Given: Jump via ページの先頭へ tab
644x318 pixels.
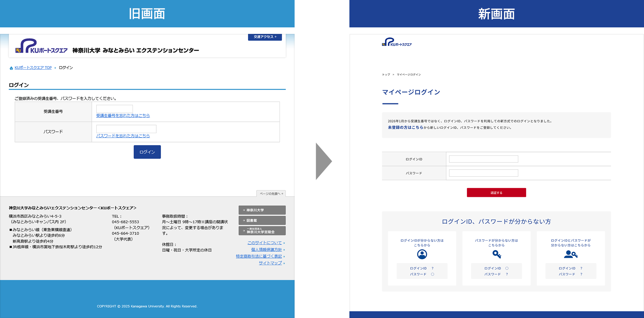Looking at the screenshot, I should pos(271,194).
